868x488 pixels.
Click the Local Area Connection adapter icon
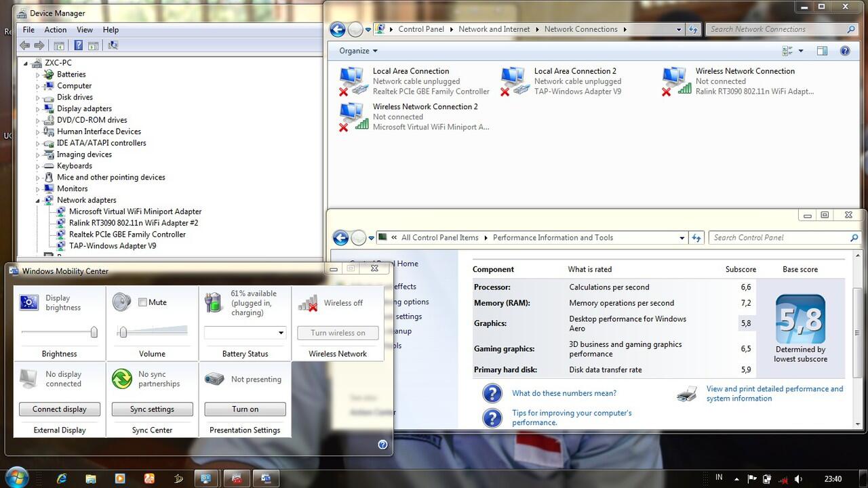click(354, 81)
